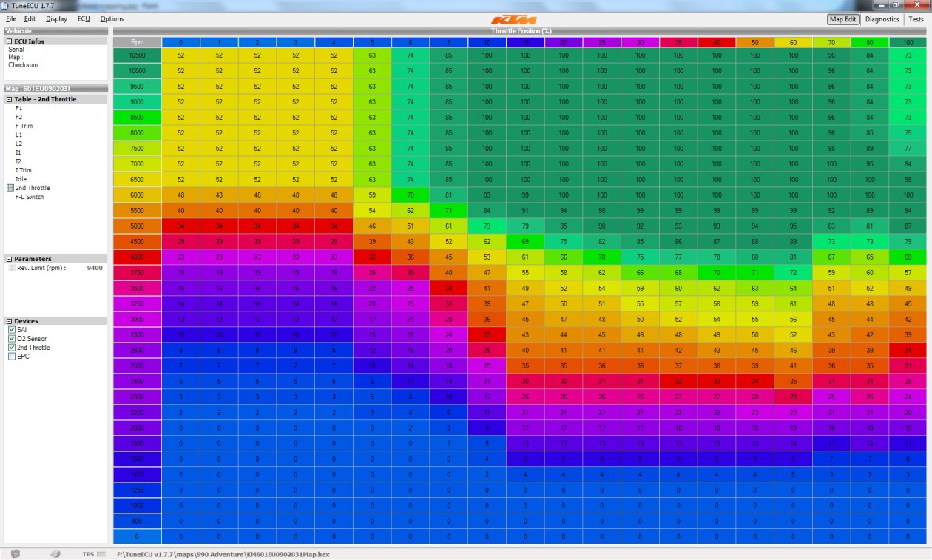
Task: Disable the SAI device checkbox
Action: [11, 330]
